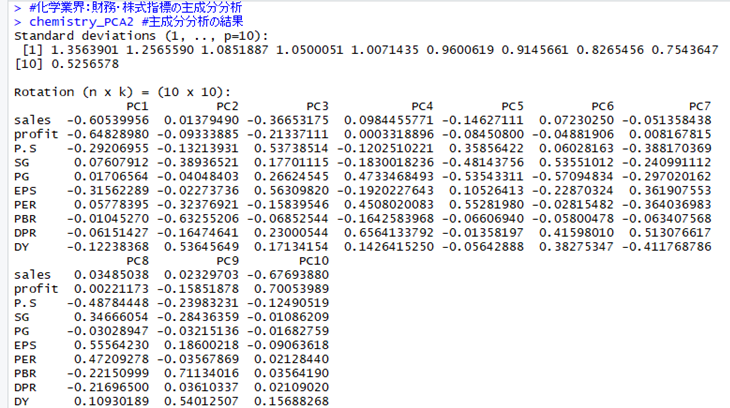Select the value 0.9145661

(x=535, y=50)
